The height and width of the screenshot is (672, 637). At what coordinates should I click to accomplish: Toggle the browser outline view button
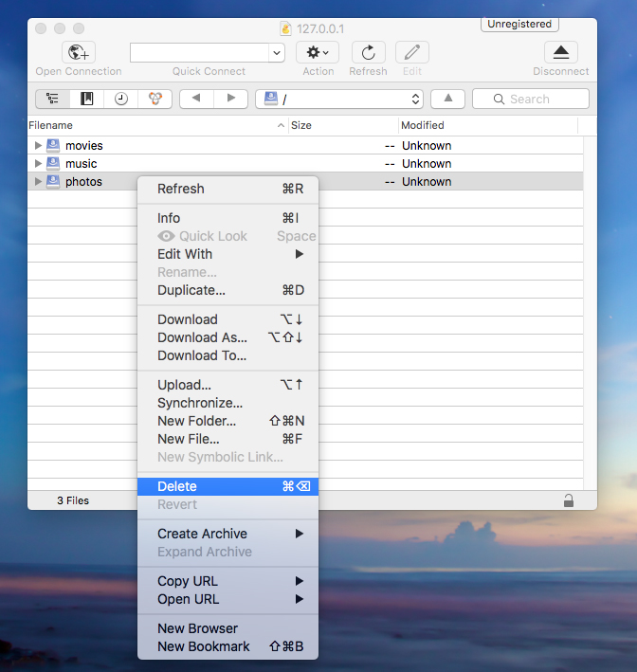[53, 99]
